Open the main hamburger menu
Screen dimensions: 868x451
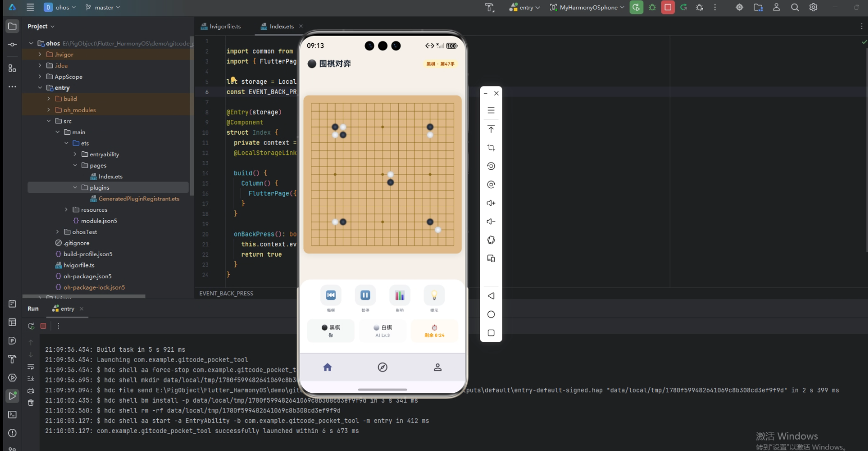pos(30,7)
